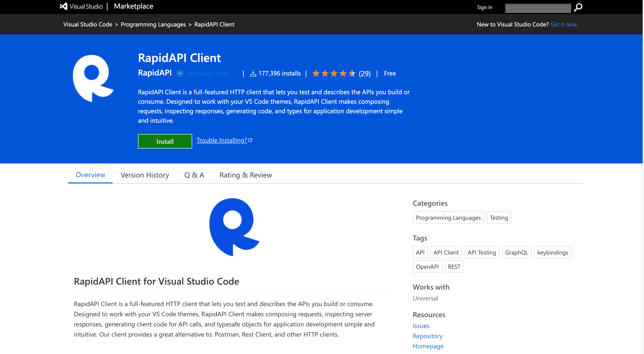Open the Issues resource link
The image size is (644, 354).
pyautogui.click(x=421, y=326)
